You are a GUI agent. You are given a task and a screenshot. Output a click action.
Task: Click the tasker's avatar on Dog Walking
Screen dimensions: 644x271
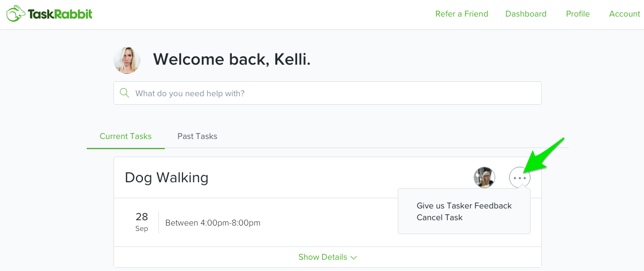click(484, 177)
